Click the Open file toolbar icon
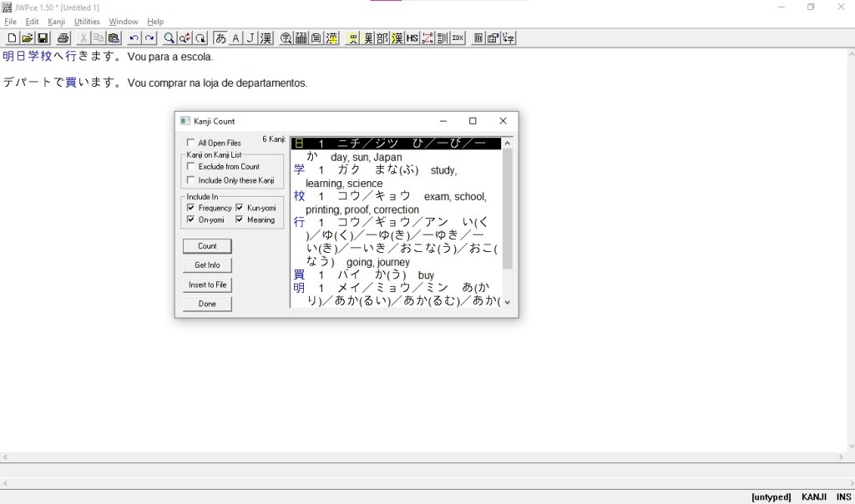 coord(27,38)
